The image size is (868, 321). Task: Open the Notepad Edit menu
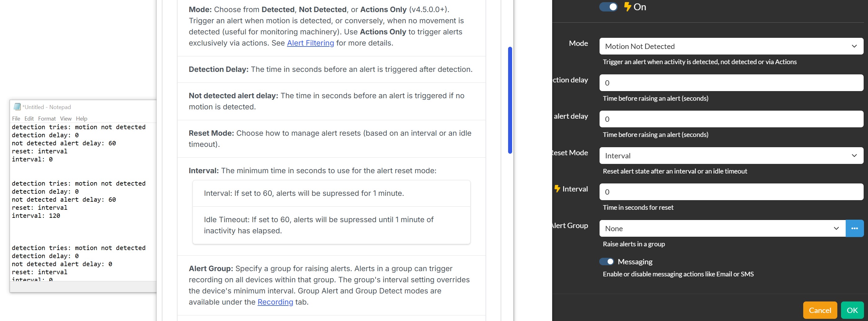click(29, 119)
